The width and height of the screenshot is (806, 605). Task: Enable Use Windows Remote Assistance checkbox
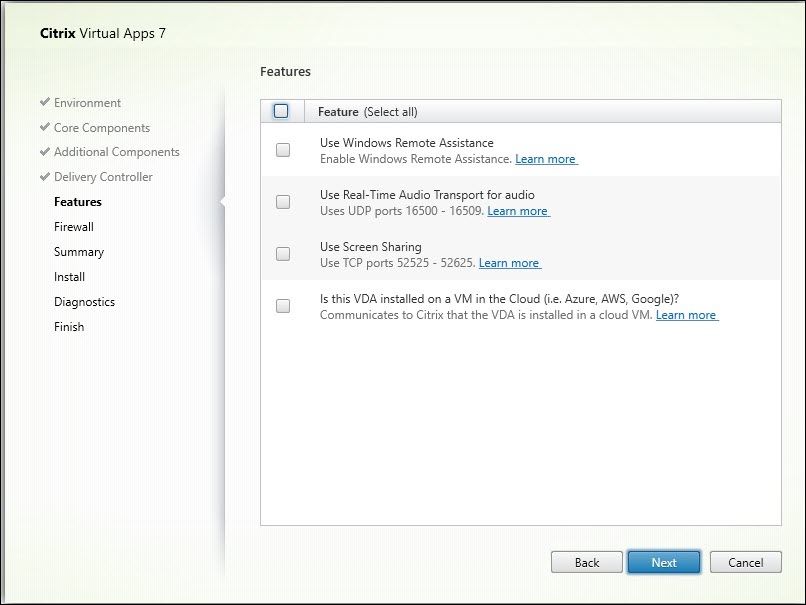pyautogui.click(x=283, y=150)
